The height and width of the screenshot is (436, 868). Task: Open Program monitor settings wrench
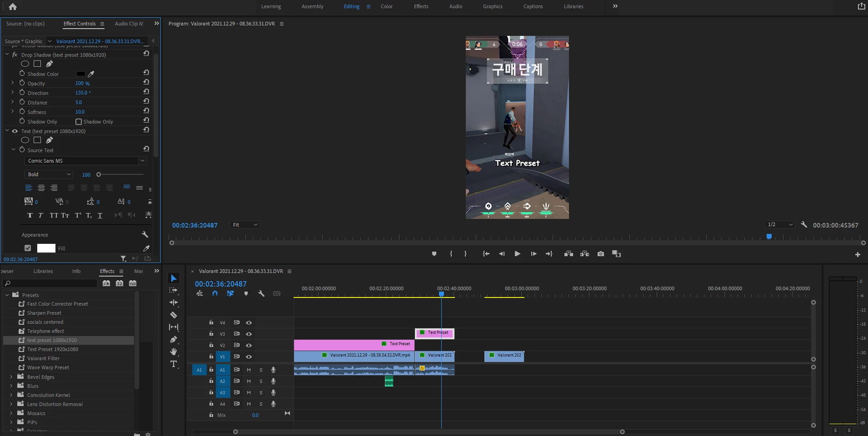[804, 225]
